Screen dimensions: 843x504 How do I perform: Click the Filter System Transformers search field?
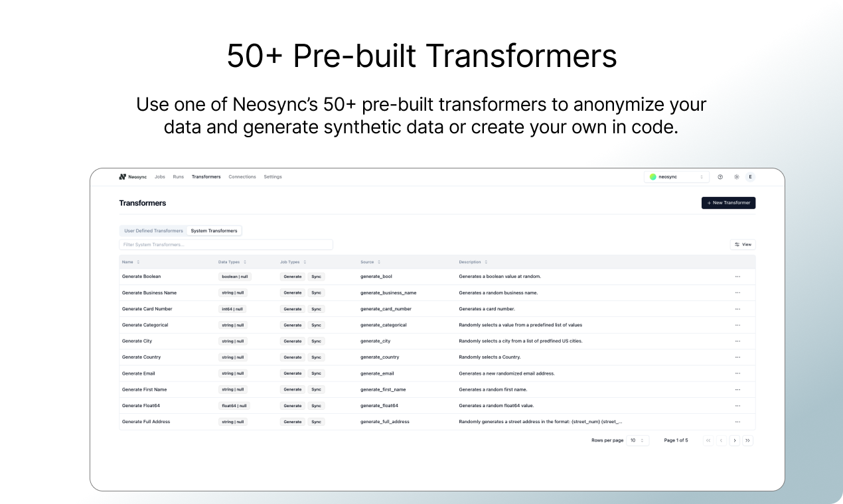pos(226,245)
